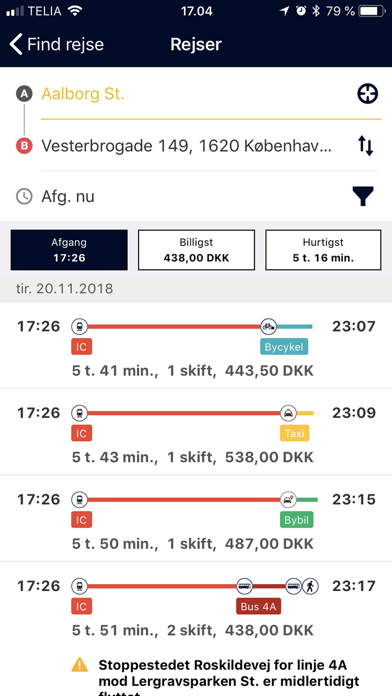Go back to Find rejse
The image size is (392, 696).
(x=56, y=45)
